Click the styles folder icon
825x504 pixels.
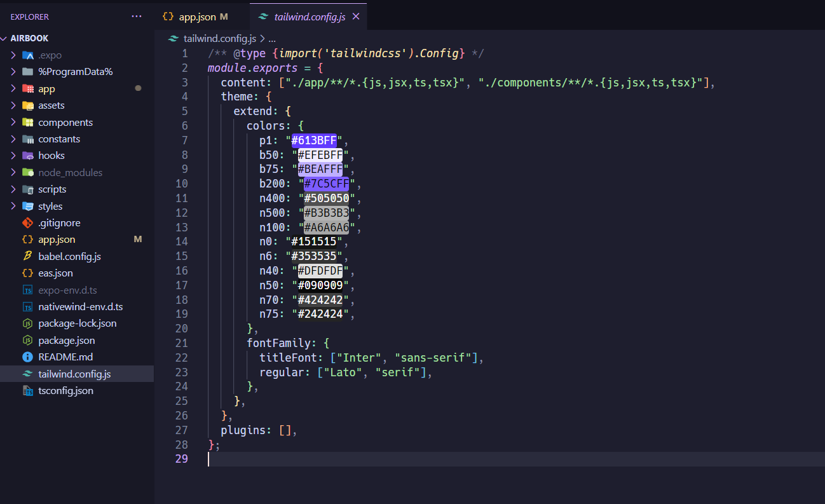pyautogui.click(x=27, y=207)
